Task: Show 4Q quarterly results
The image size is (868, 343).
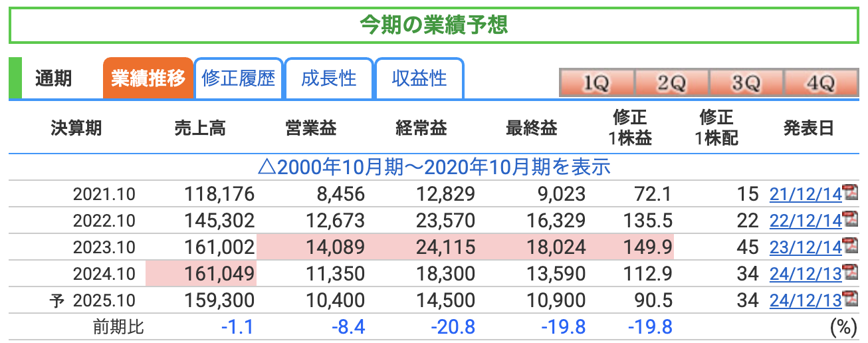Action: click(x=820, y=83)
